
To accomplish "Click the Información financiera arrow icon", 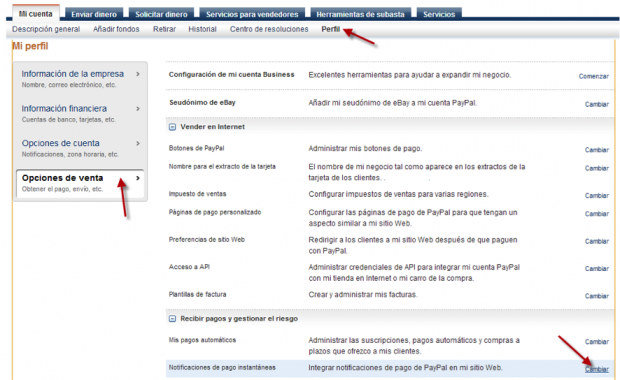I will [138, 109].
